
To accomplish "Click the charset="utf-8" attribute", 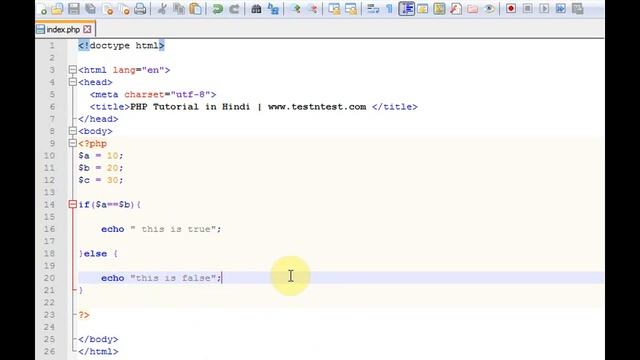I will 167,95.
